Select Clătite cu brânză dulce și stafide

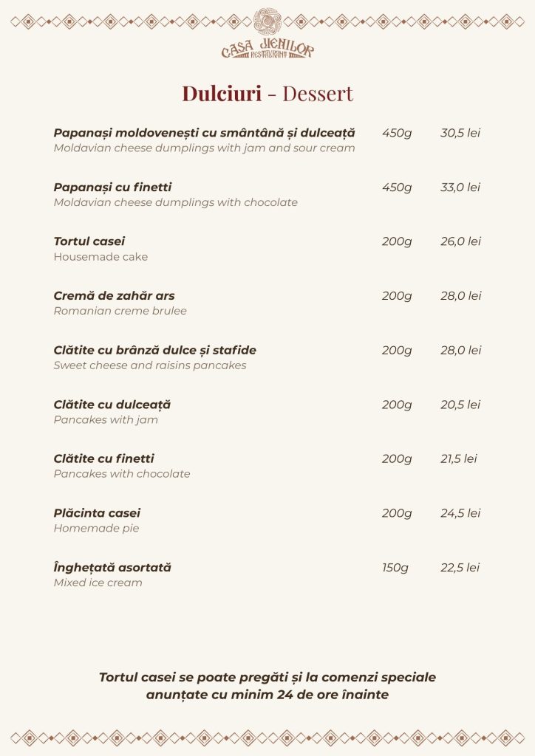point(154,350)
